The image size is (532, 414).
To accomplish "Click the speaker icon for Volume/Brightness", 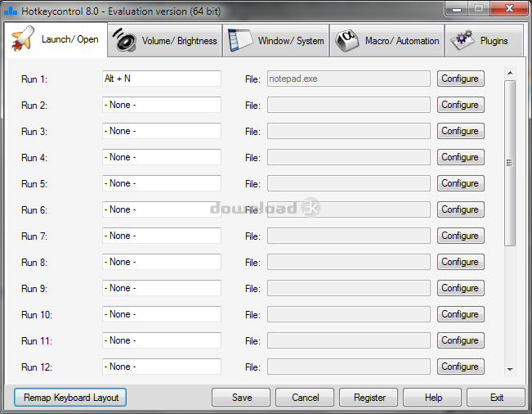I will point(124,40).
